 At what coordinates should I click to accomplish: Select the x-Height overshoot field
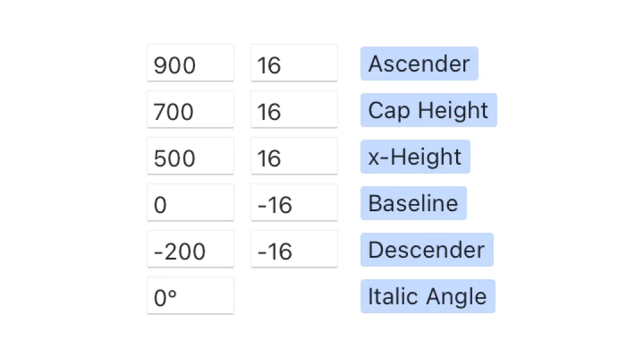[294, 156]
